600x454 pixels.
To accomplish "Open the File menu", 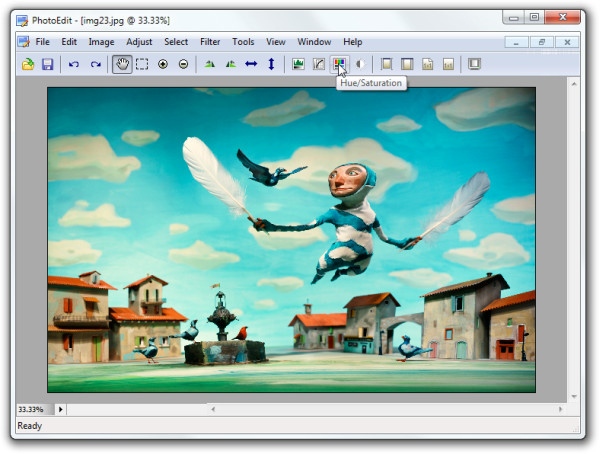I will point(42,42).
